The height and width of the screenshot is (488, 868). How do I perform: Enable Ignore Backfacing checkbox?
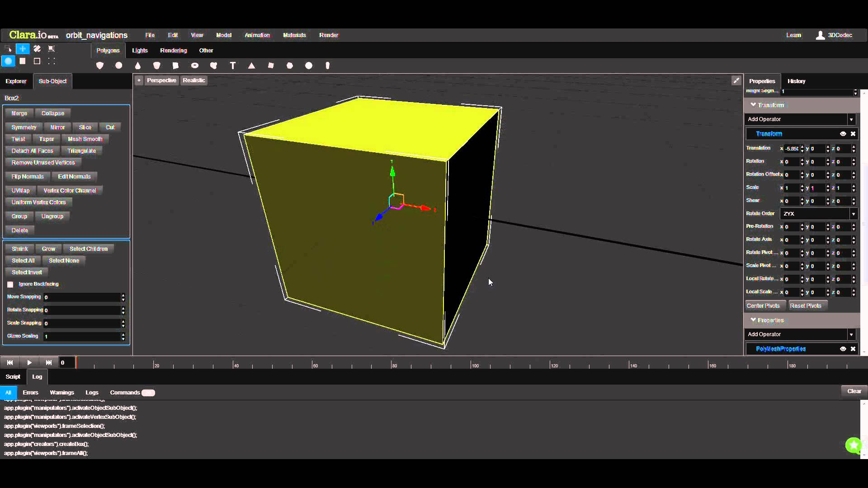click(10, 284)
